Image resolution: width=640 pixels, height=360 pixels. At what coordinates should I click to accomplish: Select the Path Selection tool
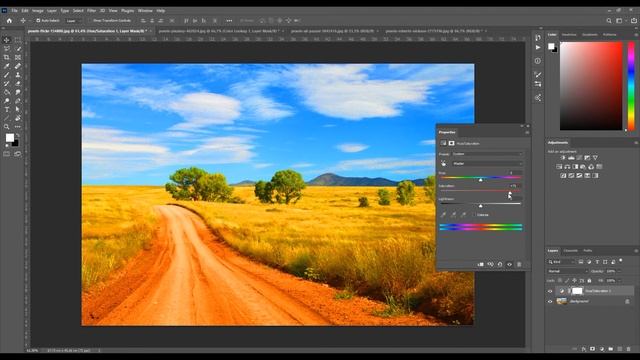click(x=18, y=109)
